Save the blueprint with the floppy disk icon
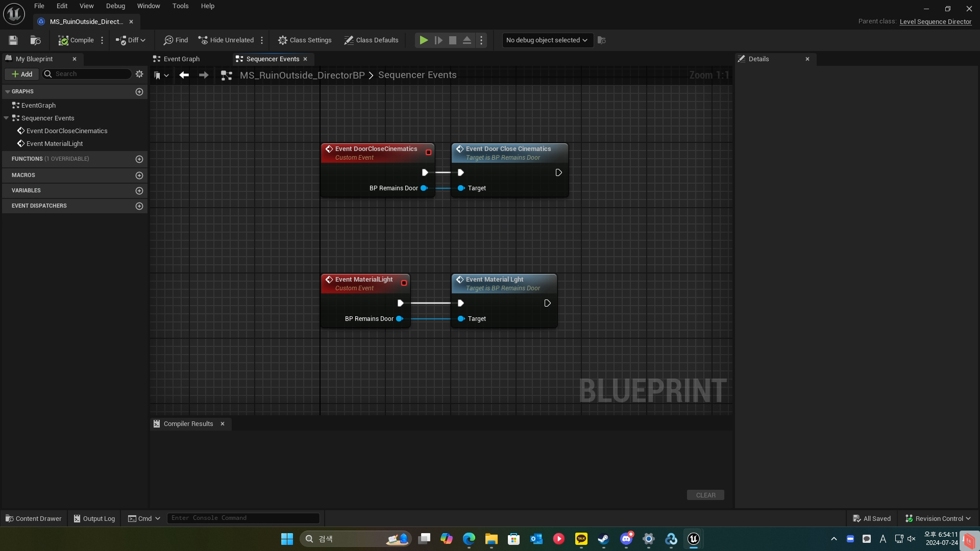This screenshot has height=551, width=980. click(x=13, y=40)
